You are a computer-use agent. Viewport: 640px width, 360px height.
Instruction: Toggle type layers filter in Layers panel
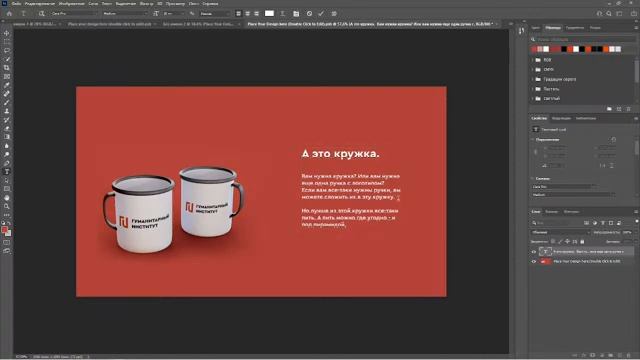[x=603, y=223]
